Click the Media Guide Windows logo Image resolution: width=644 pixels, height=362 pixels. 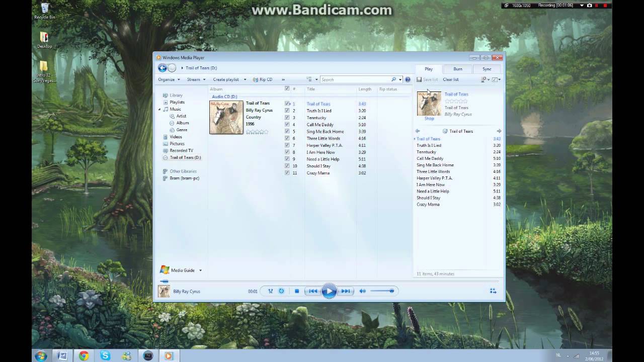pyautogui.click(x=165, y=270)
